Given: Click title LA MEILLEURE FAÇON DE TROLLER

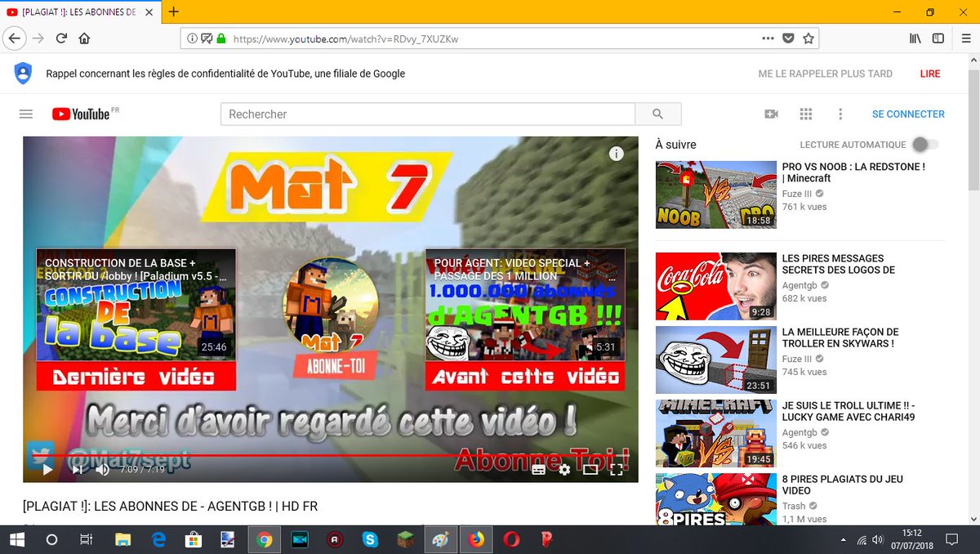Looking at the screenshot, I should 840,337.
